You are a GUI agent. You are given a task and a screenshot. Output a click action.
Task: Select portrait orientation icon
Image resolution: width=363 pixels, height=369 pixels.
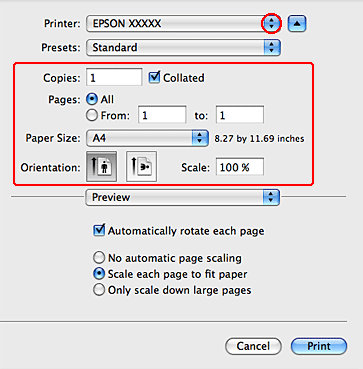(x=101, y=166)
